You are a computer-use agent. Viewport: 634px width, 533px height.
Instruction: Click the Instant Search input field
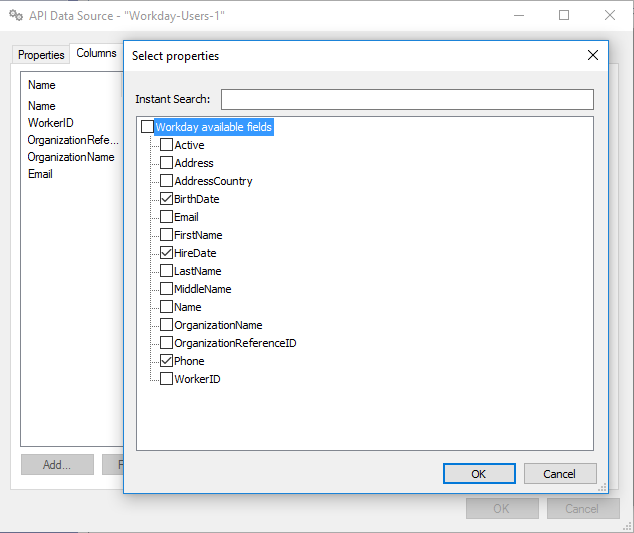[x=407, y=99]
